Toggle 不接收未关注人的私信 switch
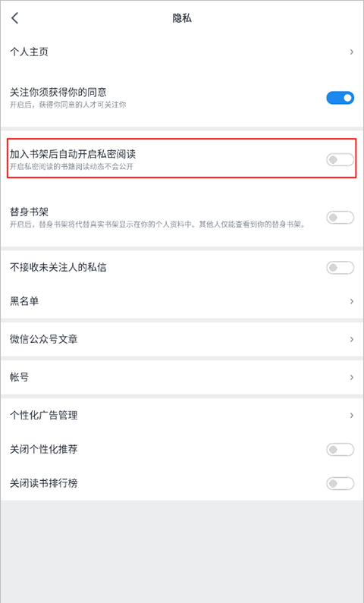This screenshot has width=364, height=603. pyautogui.click(x=340, y=267)
